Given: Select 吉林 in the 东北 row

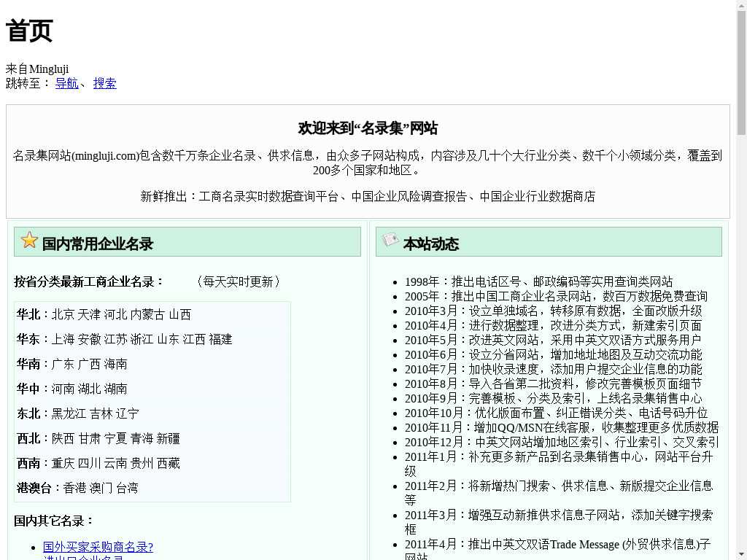Looking at the screenshot, I should (x=101, y=413).
